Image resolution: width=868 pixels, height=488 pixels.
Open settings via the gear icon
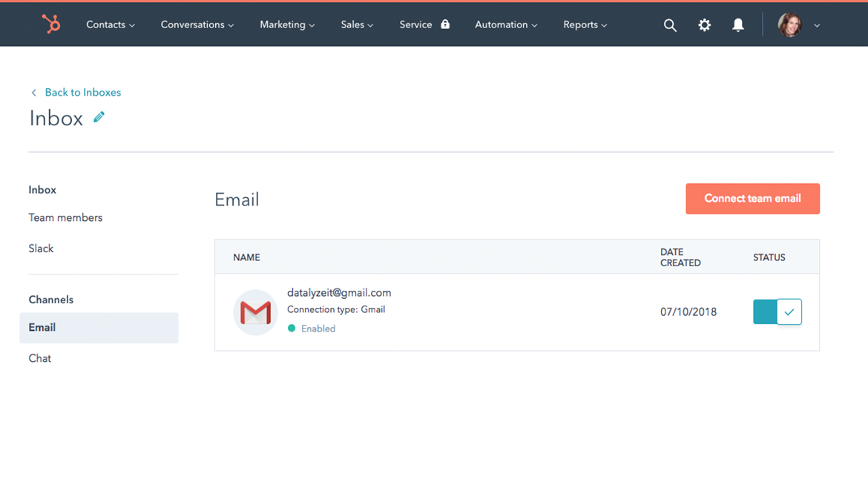coord(704,25)
